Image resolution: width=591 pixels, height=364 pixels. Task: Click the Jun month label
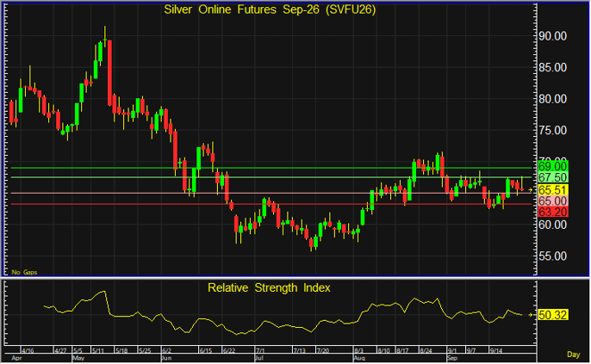(x=166, y=358)
